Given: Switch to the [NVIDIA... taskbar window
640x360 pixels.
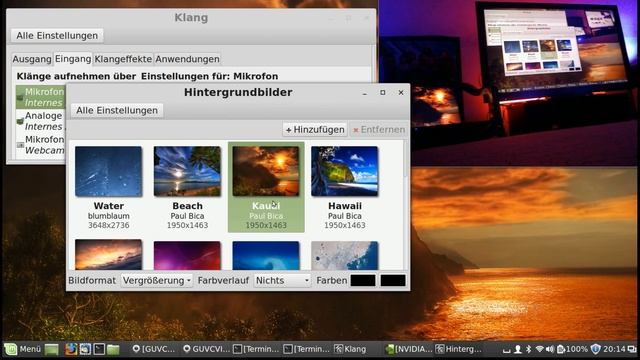Looking at the screenshot, I should (409, 349).
